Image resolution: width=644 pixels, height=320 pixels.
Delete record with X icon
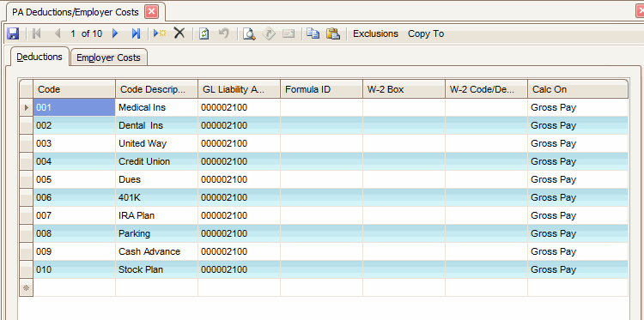(179, 33)
